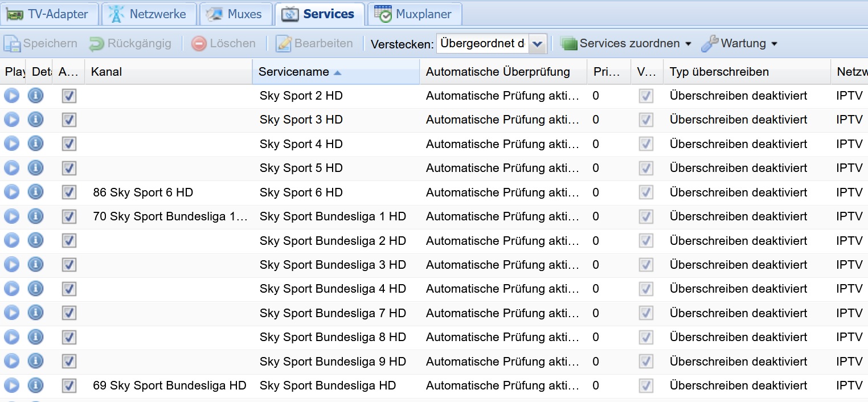Open the Muxes tab

pyautogui.click(x=235, y=14)
